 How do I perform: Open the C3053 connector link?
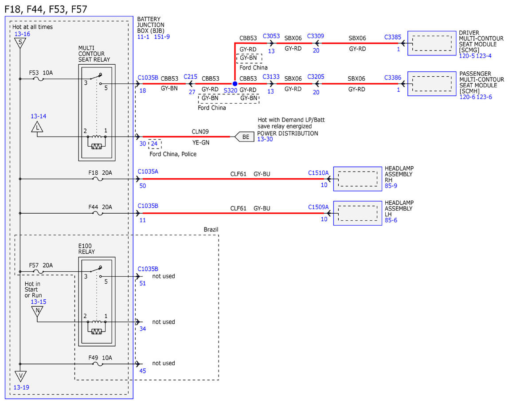[271, 36]
